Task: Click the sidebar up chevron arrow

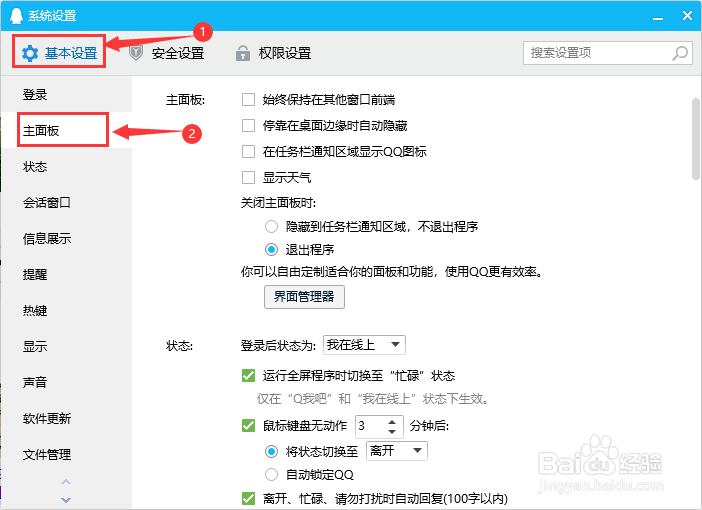Action: tap(66, 482)
